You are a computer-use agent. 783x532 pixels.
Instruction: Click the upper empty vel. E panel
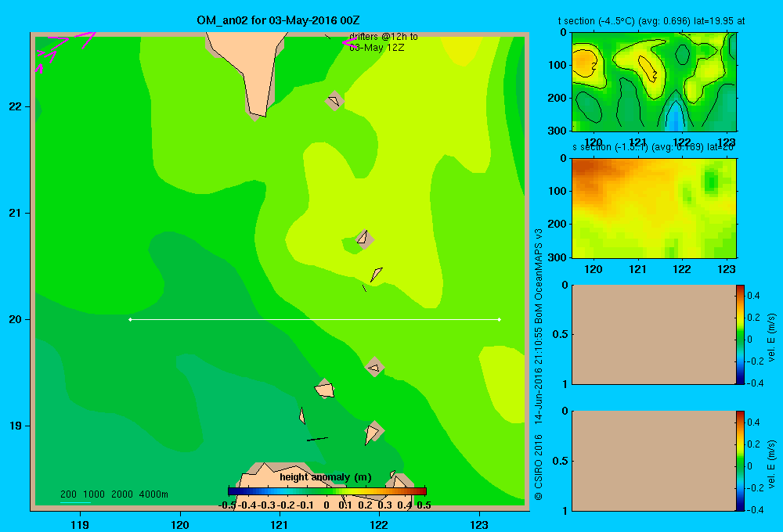click(653, 334)
